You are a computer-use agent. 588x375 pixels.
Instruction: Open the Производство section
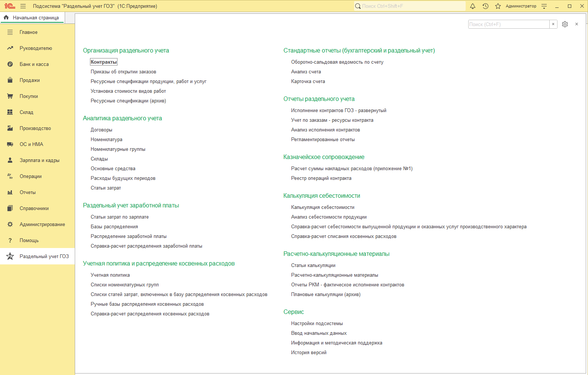[x=35, y=128]
